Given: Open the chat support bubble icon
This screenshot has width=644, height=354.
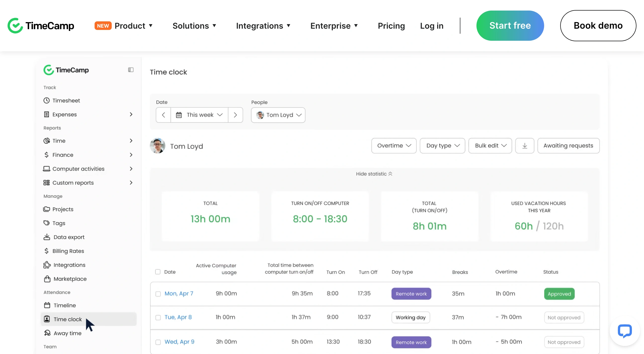Looking at the screenshot, I should click(x=625, y=331).
